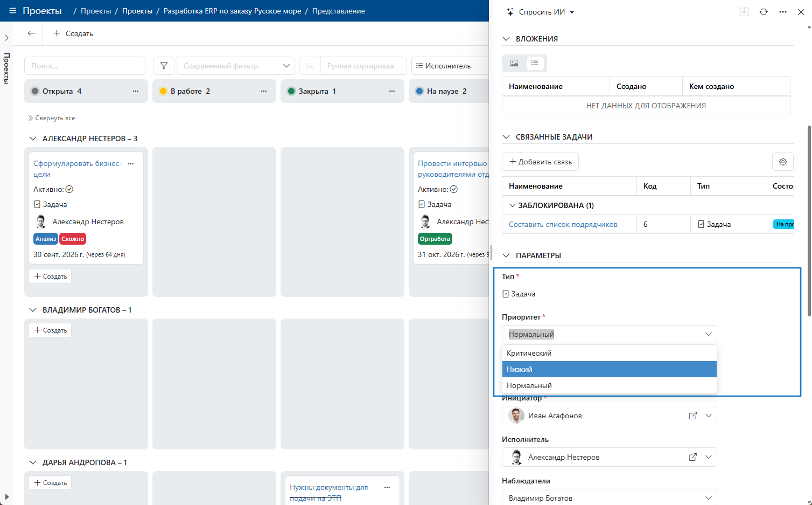This screenshot has height=505, width=812.
Task: Click the Создать toolbar button
Action: pos(73,33)
